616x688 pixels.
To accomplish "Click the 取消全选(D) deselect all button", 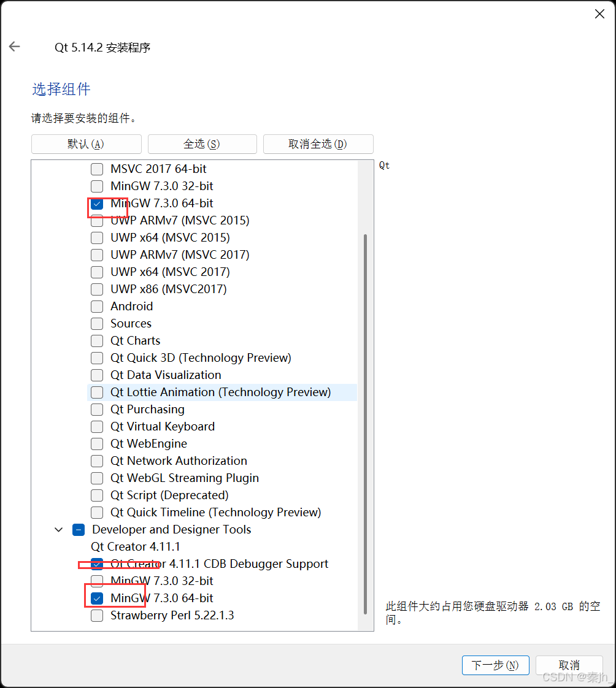I will coord(318,144).
